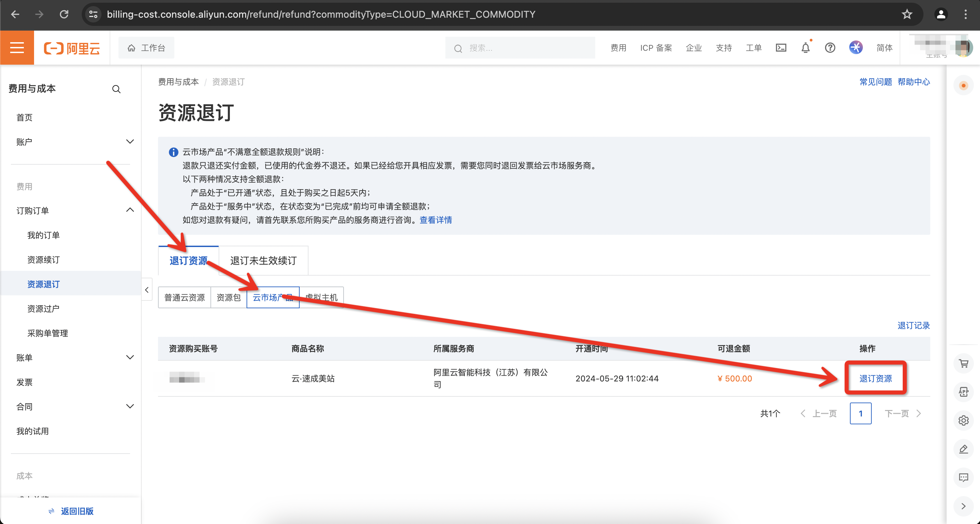The height and width of the screenshot is (524, 980).
Task: Select the 退订资源 tab
Action: click(x=188, y=261)
